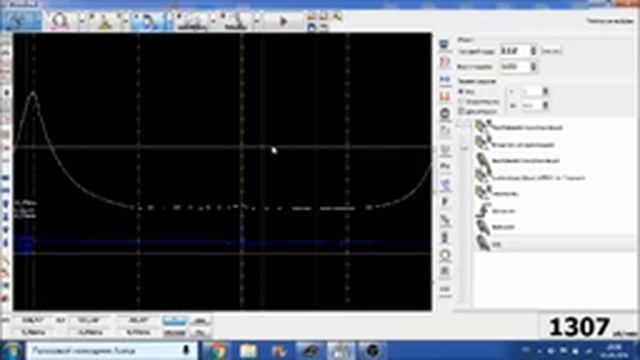640x360 pixels.
Task: Click the dark round app icon in taskbar
Action: click(372, 351)
